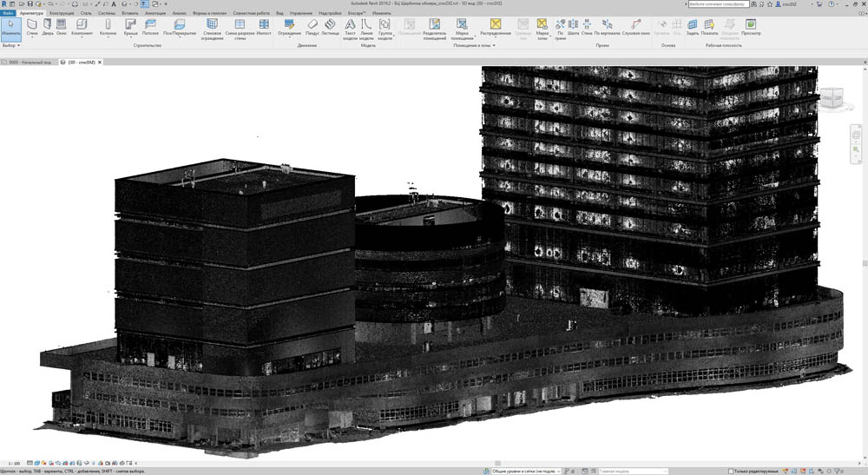Click the Группа модели tool
The width and height of the screenshot is (868, 475).
tap(385, 29)
